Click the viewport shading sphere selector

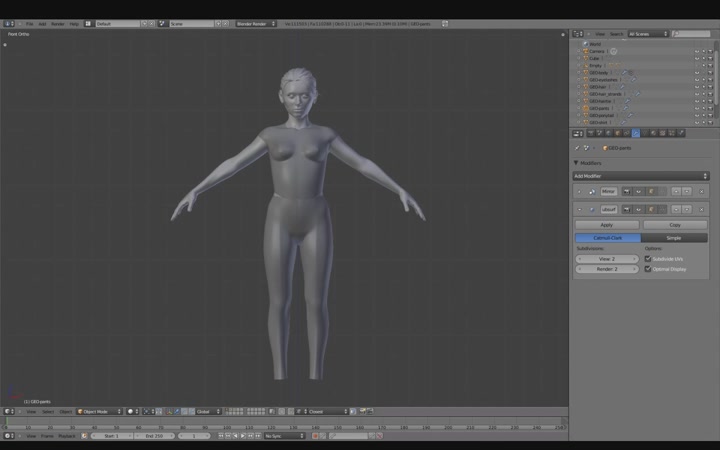[x=132, y=411]
